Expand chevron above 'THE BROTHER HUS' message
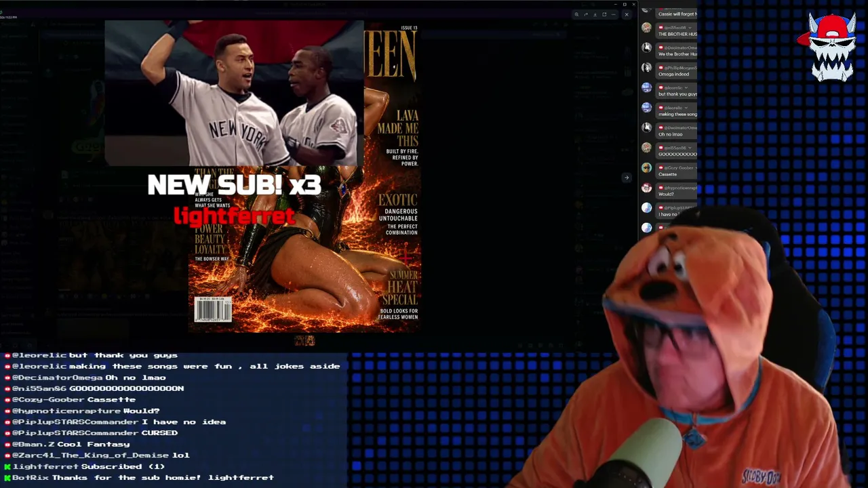Image resolution: width=868 pixels, height=488 pixels. 691,28
